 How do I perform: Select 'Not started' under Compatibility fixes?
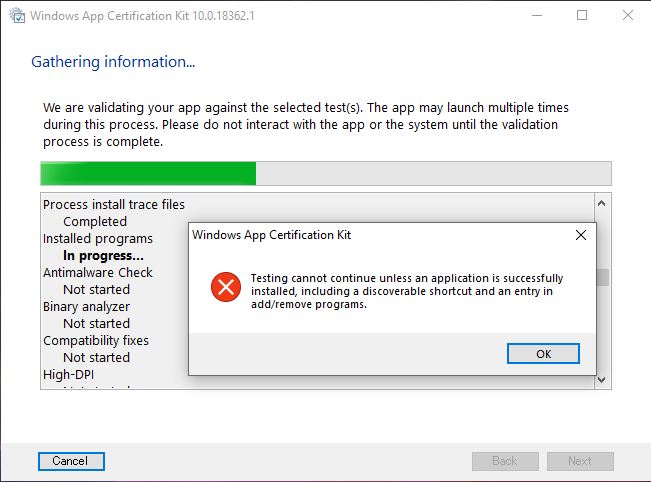96,358
